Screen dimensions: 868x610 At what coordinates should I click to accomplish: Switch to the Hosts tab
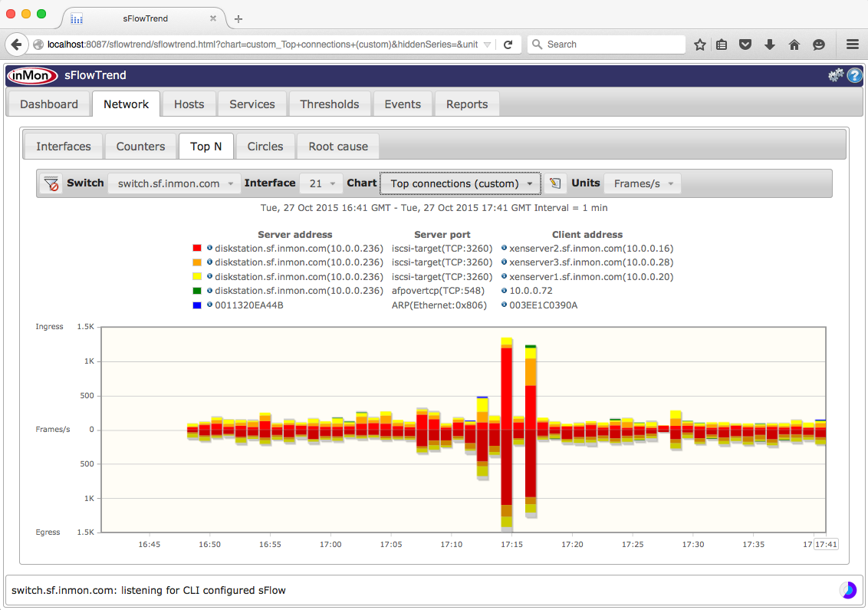coord(189,104)
